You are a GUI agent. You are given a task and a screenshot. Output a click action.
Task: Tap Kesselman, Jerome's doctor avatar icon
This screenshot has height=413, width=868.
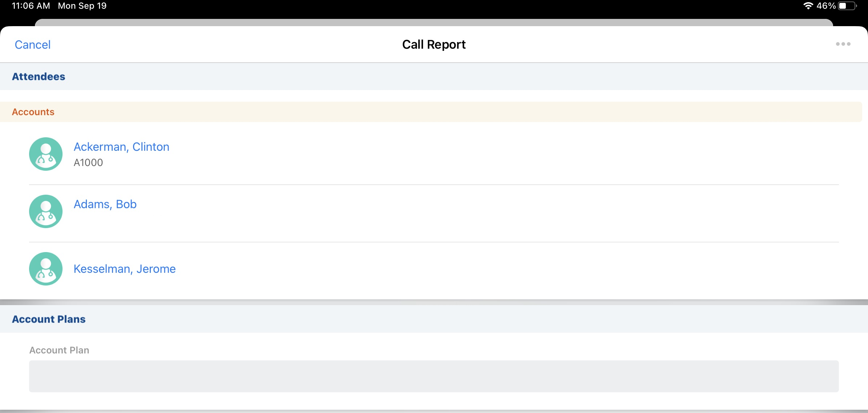pyautogui.click(x=46, y=269)
